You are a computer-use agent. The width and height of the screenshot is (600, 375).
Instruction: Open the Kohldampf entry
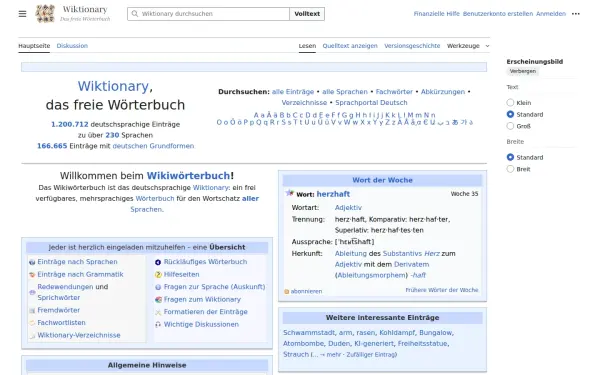(x=397, y=333)
